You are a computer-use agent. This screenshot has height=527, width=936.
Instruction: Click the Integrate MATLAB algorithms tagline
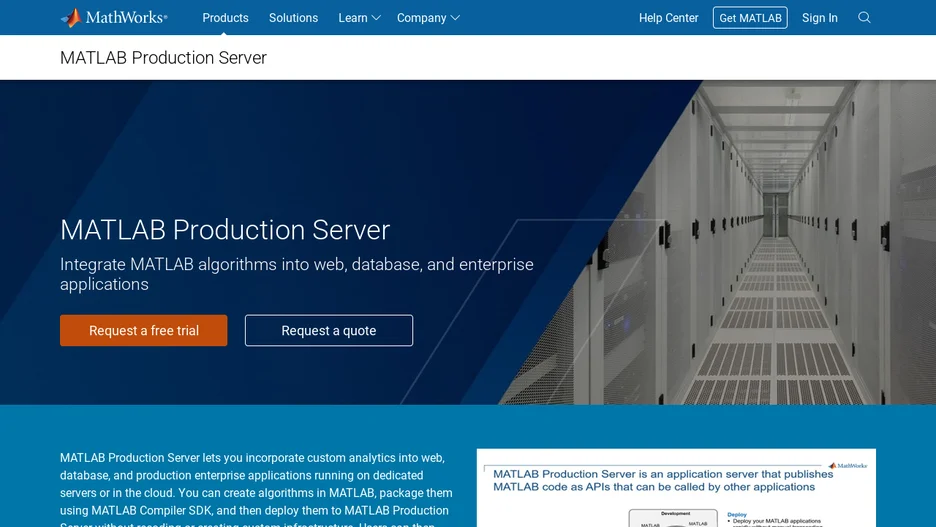pyautogui.click(x=297, y=274)
